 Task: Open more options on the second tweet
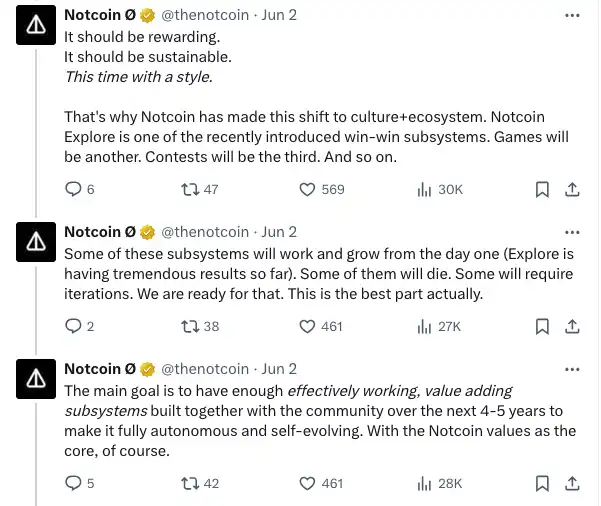click(x=572, y=231)
